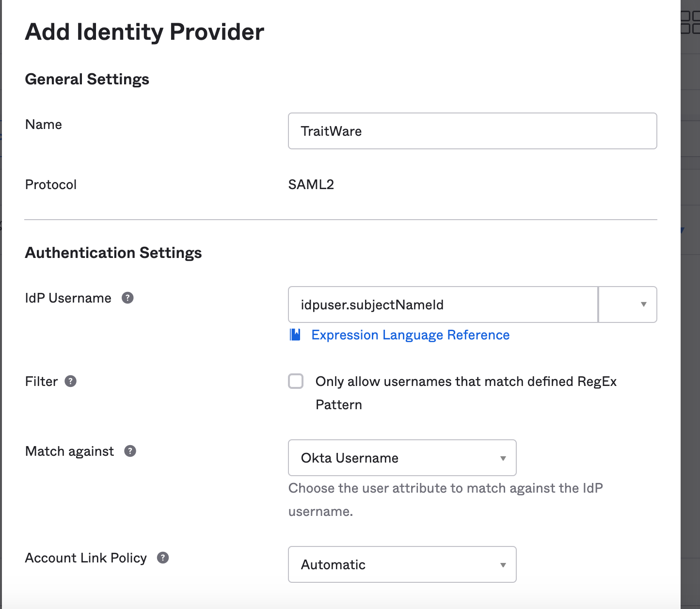The width and height of the screenshot is (700, 609).
Task: Click the 'Choose the user attribute' hint text
Action: [445, 499]
